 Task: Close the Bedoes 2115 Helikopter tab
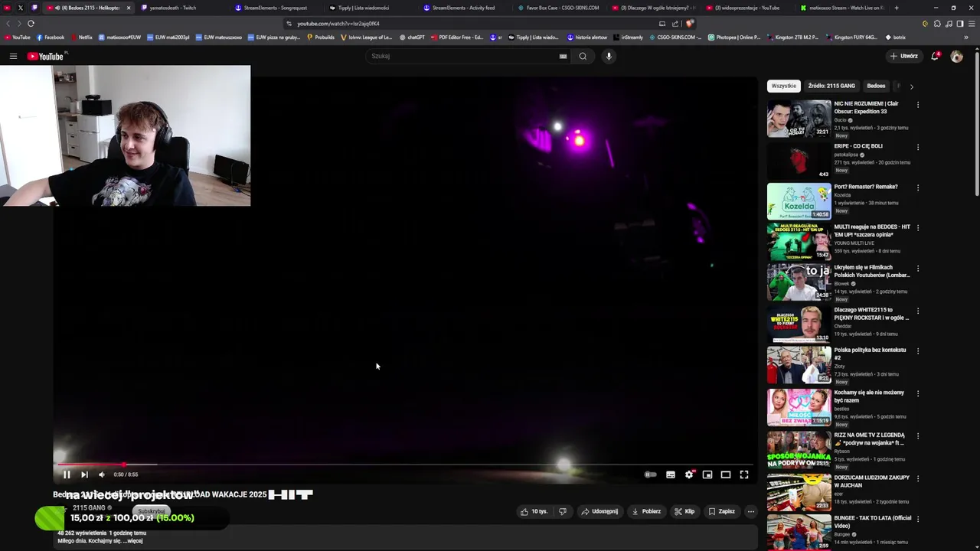tap(129, 8)
